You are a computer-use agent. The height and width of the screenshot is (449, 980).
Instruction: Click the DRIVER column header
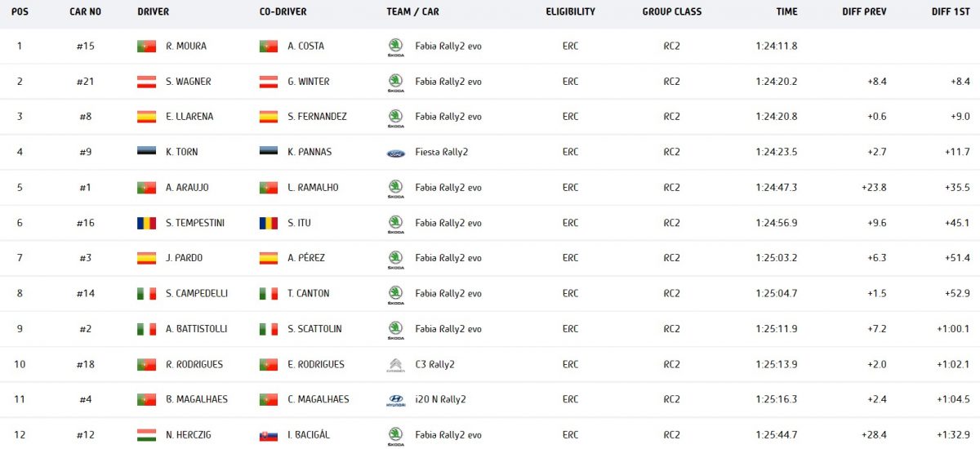154,12
